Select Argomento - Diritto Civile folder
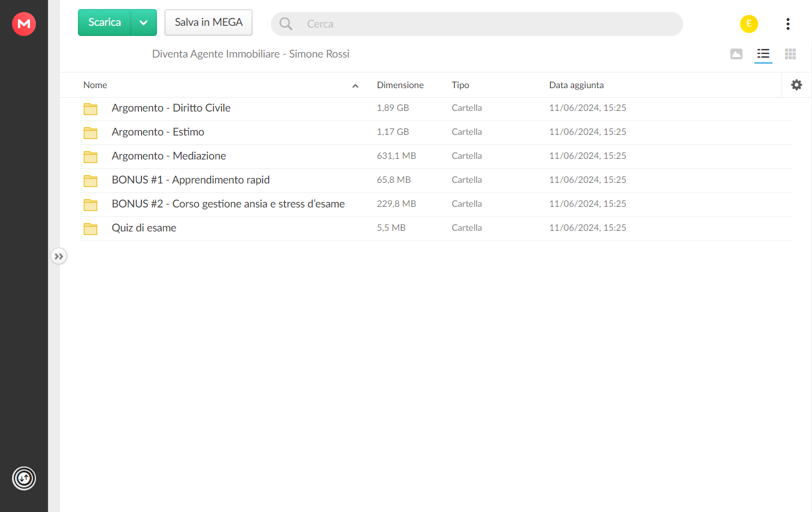The width and height of the screenshot is (812, 512). coord(436,109)
